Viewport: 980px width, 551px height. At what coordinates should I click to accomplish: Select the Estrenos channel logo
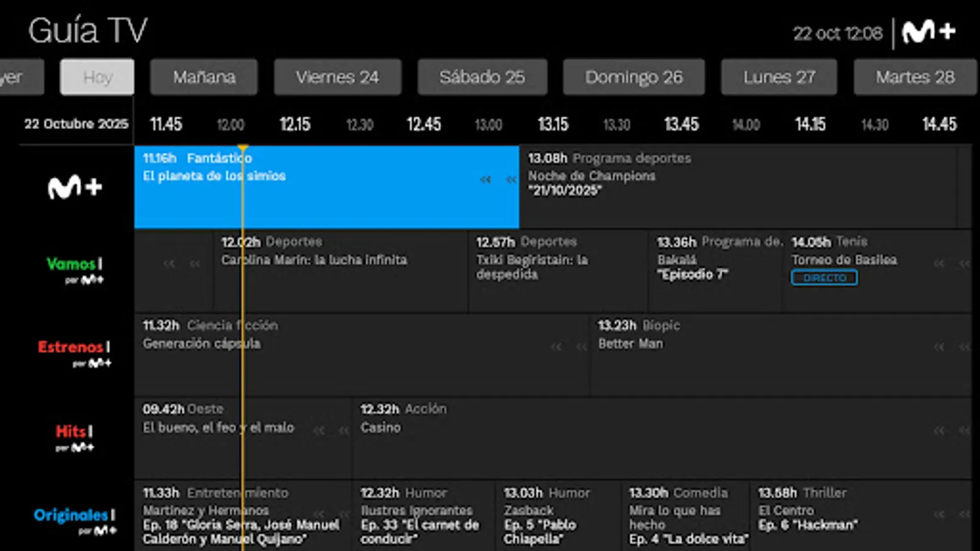(x=74, y=353)
